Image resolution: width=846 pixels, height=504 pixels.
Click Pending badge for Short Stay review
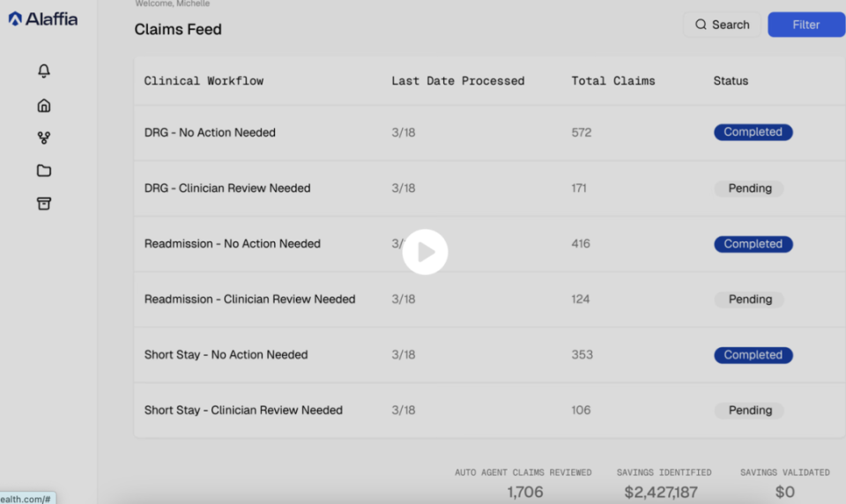749,410
